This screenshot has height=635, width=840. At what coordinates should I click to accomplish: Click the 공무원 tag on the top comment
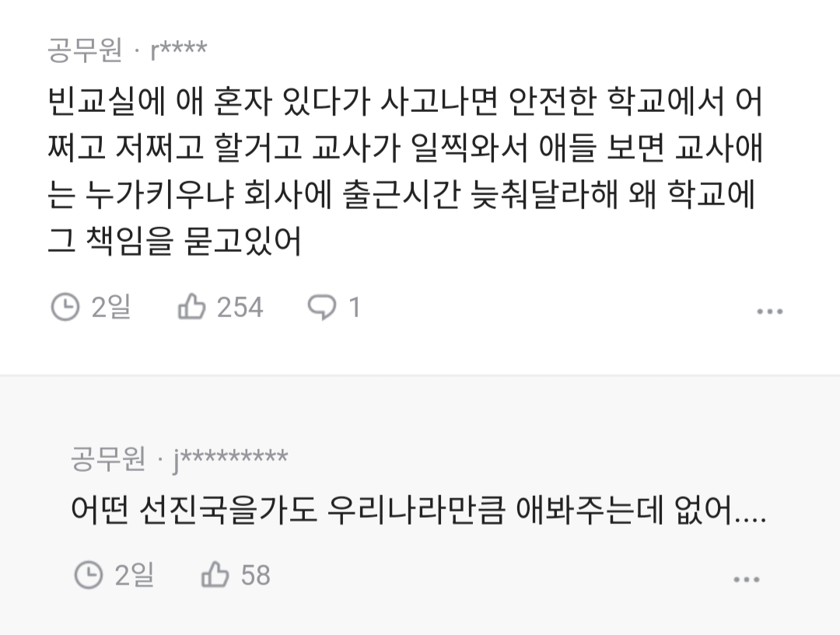click(86, 51)
